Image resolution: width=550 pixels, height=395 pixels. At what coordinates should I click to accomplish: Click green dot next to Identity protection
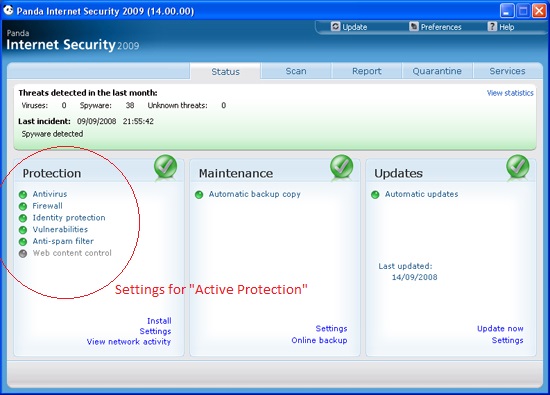23,218
